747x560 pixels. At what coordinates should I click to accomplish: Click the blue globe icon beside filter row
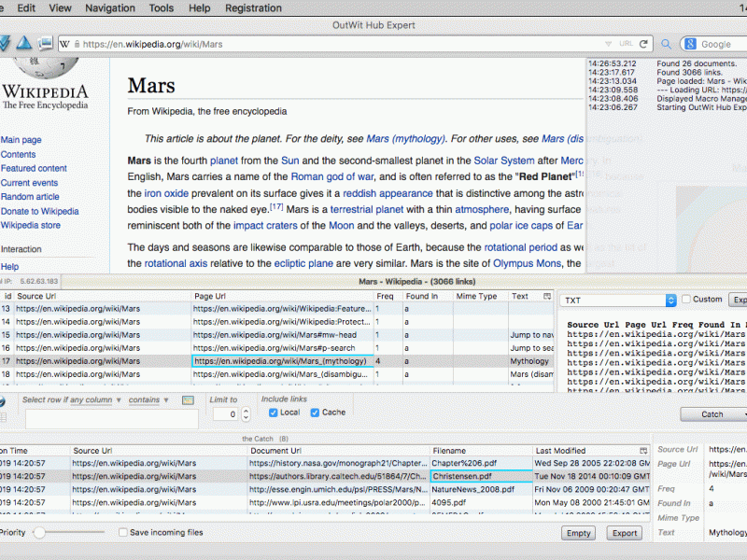click(3, 401)
